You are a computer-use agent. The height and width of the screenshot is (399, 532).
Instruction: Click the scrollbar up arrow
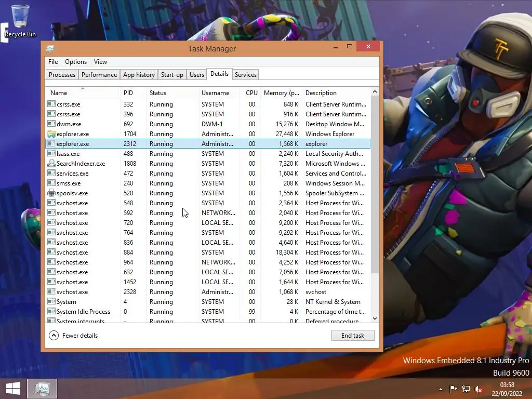pyautogui.click(x=375, y=91)
